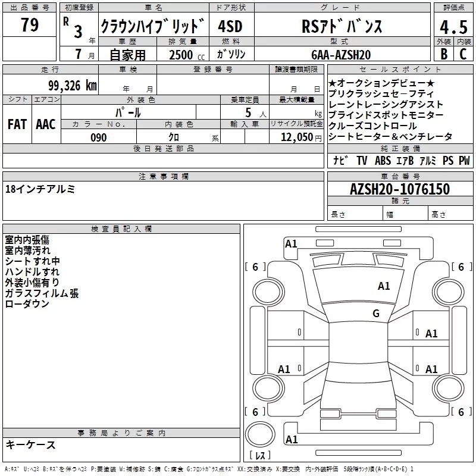Select the A1 mark on the hood
This screenshot has height=476, width=476.
click(384, 286)
